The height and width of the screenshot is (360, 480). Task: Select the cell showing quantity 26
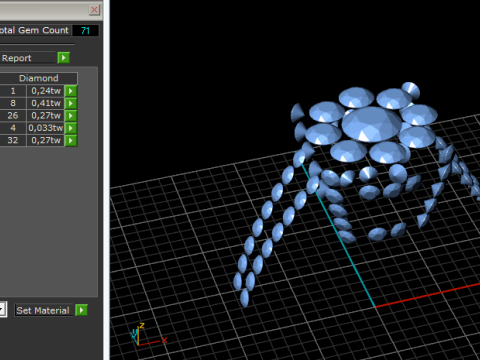[x=13, y=116]
